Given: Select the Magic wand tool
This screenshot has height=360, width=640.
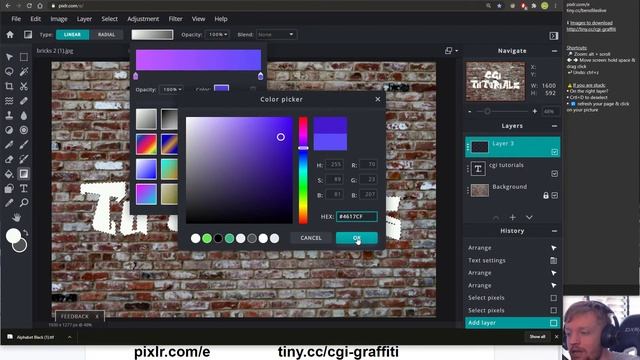Looking at the screenshot, I should click(24, 71).
